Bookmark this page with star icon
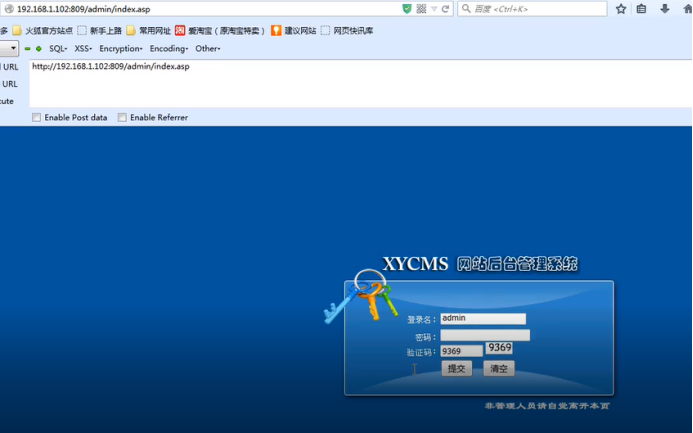The image size is (693, 433). [x=621, y=9]
